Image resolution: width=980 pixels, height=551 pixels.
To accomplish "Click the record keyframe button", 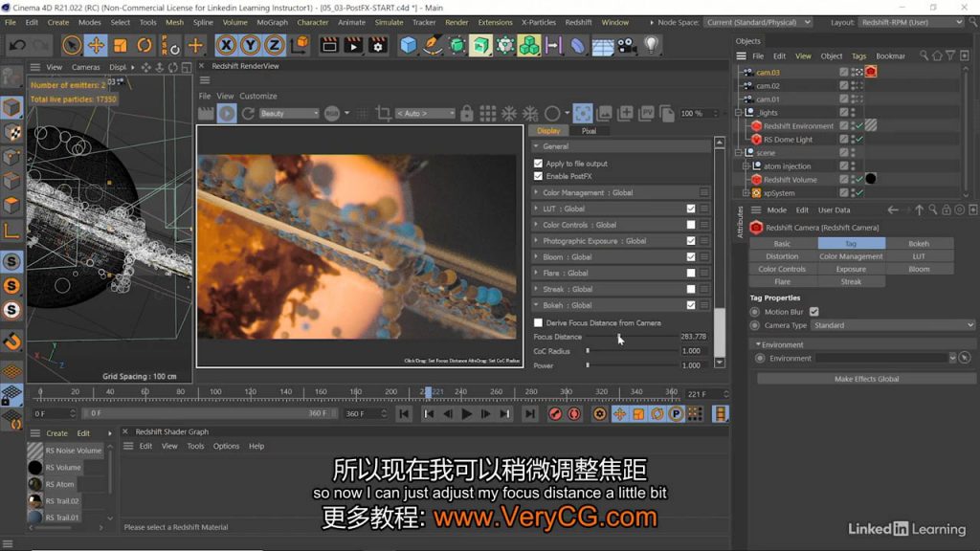I will [x=555, y=414].
